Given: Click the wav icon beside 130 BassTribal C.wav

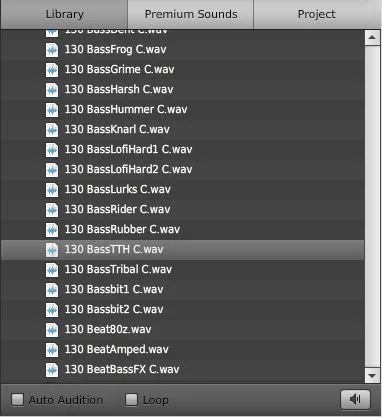Looking at the screenshot, I should tap(52, 270).
